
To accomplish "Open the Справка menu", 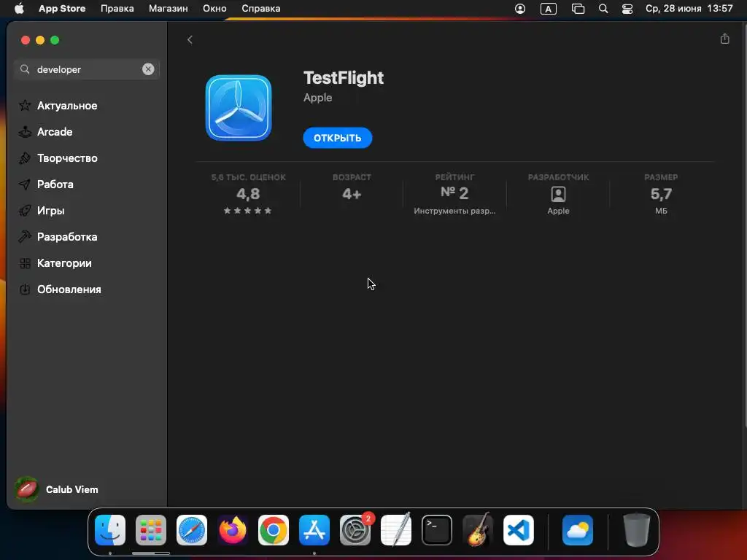I will (x=261, y=9).
